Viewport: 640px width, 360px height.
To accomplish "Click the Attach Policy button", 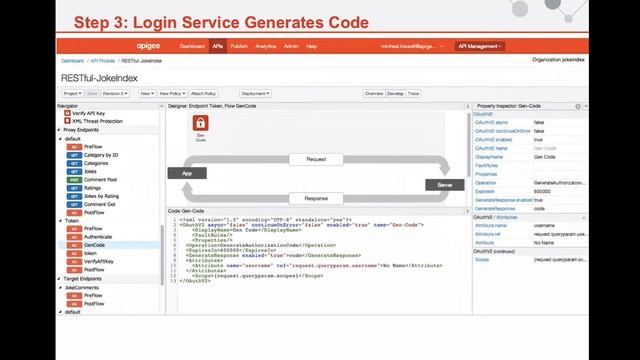I will tap(203, 93).
